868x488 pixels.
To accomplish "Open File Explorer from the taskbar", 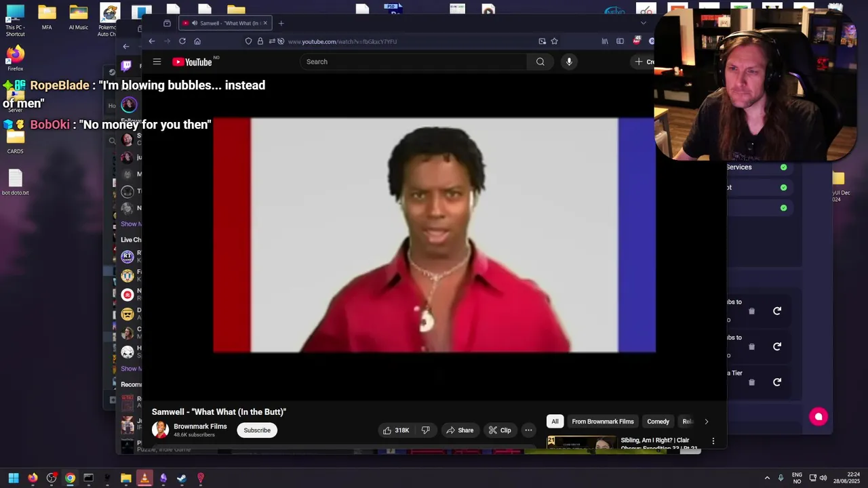I will pos(125,478).
